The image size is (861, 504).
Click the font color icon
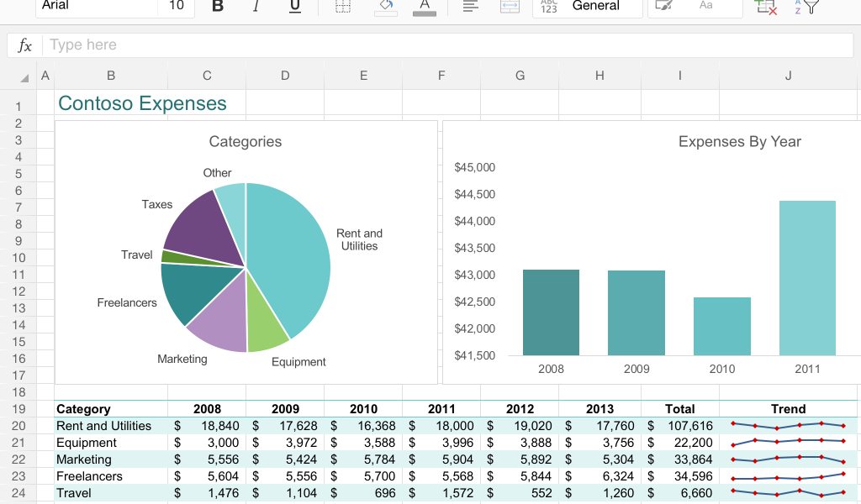click(x=425, y=7)
